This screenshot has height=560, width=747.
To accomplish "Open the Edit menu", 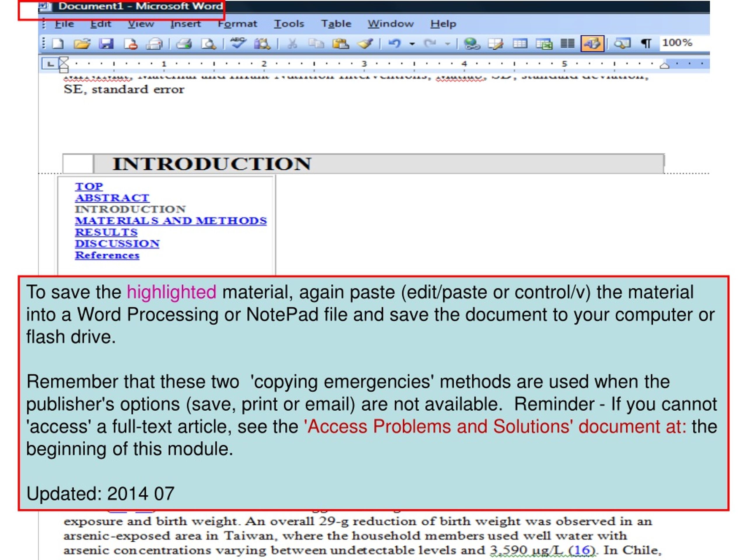I will tap(101, 24).
